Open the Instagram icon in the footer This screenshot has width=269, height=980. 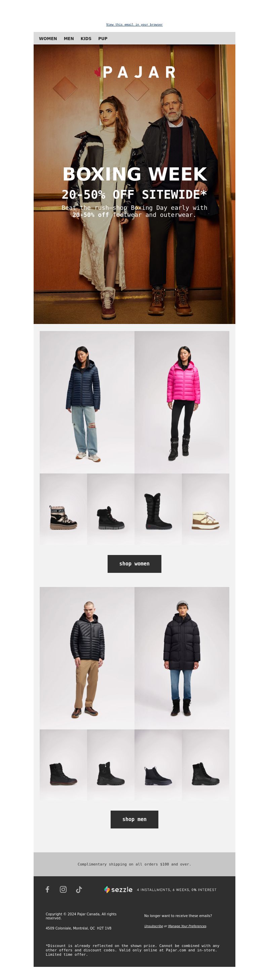tap(63, 889)
